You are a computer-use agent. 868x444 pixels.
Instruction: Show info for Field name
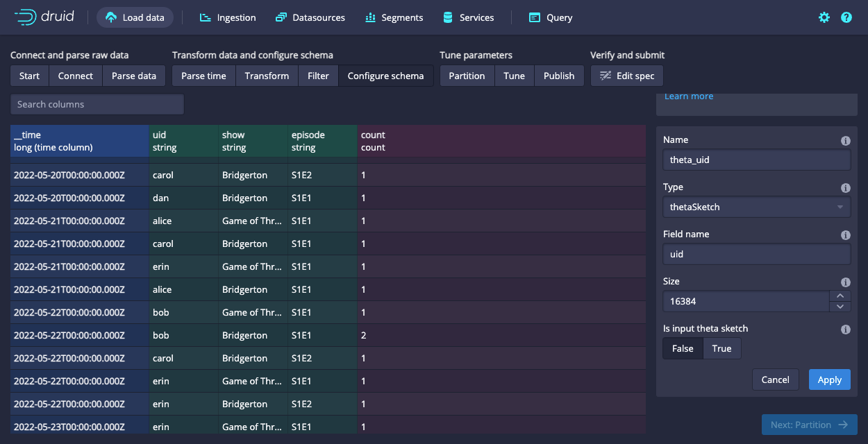pyautogui.click(x=845, y=235)
